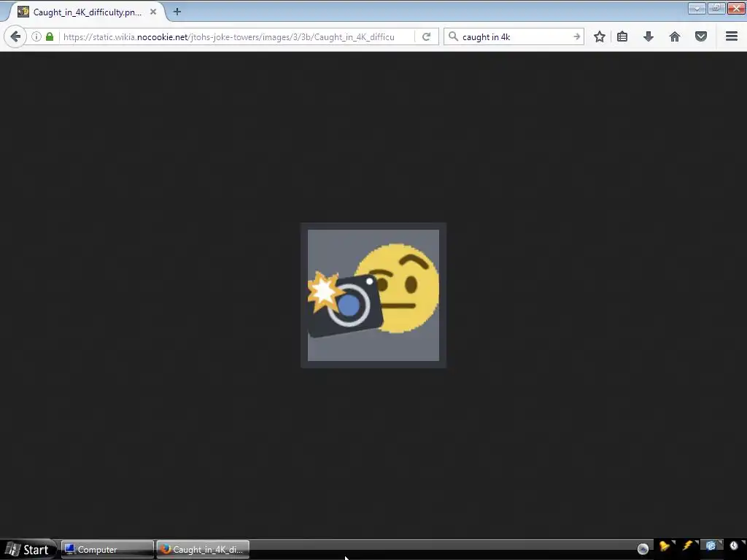747x560 pixels.
Task: Click the yellow flag tray icon
Action: tap(665, 547)
